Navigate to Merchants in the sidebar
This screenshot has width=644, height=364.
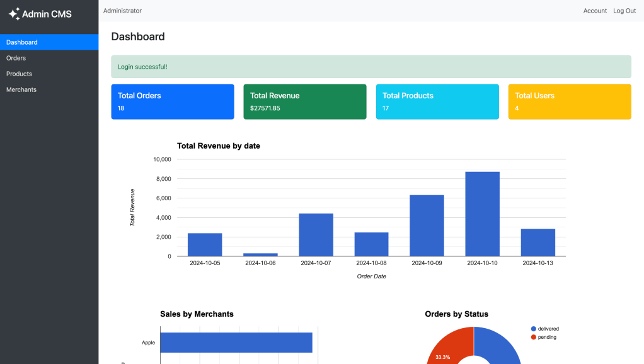(21, 89)
